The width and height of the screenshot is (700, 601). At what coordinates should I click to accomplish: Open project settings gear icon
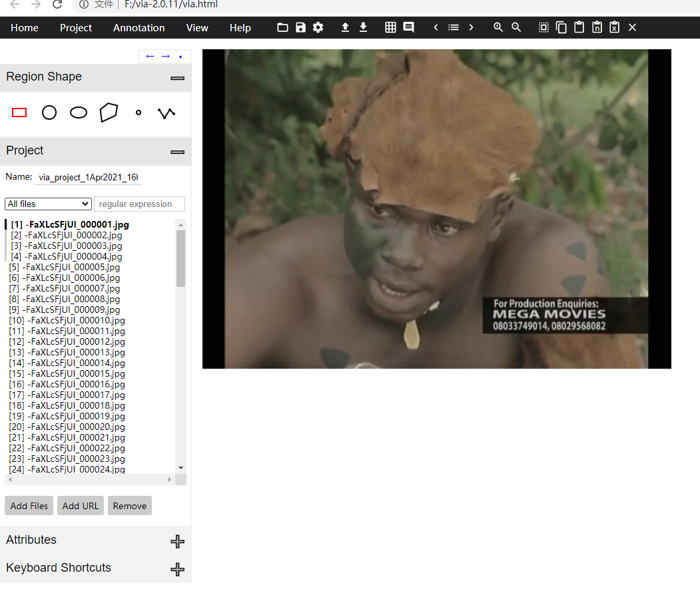[318, 28]
